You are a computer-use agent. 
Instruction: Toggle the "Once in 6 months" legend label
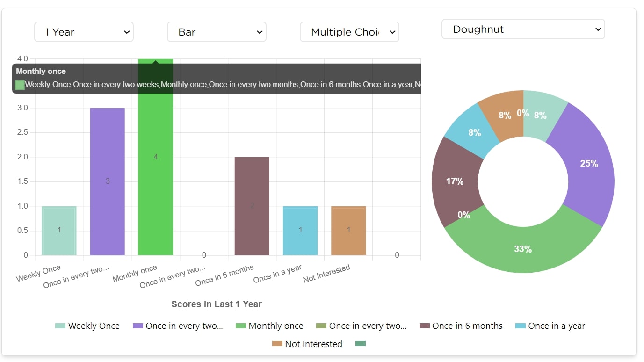coord(467,326)
